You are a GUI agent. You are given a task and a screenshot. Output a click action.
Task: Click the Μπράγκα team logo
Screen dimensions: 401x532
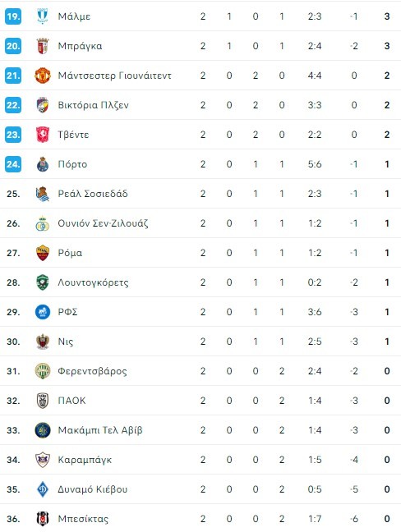(43, 46)
